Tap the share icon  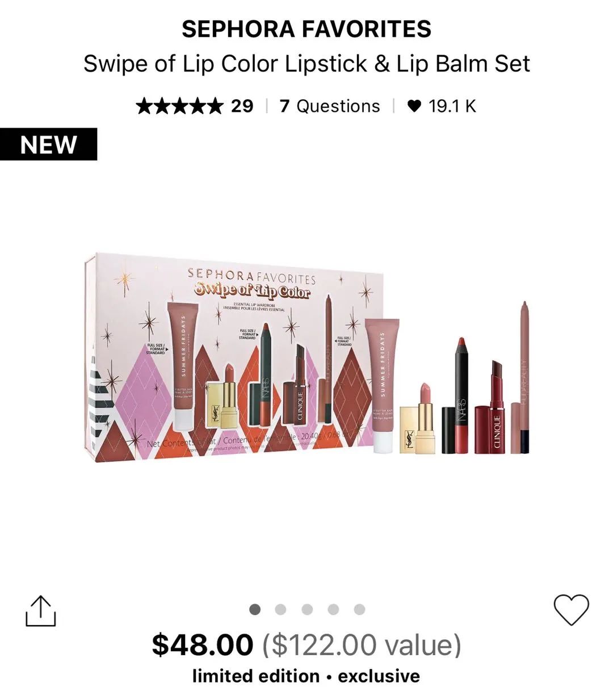point(41,611)
